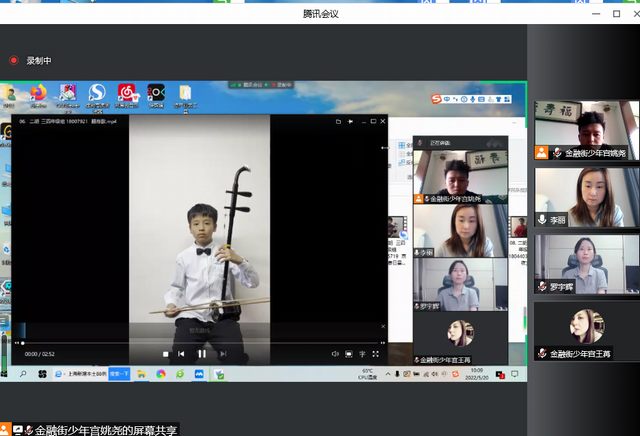Open the green 360 browser taskbar icon

[180, 374]
